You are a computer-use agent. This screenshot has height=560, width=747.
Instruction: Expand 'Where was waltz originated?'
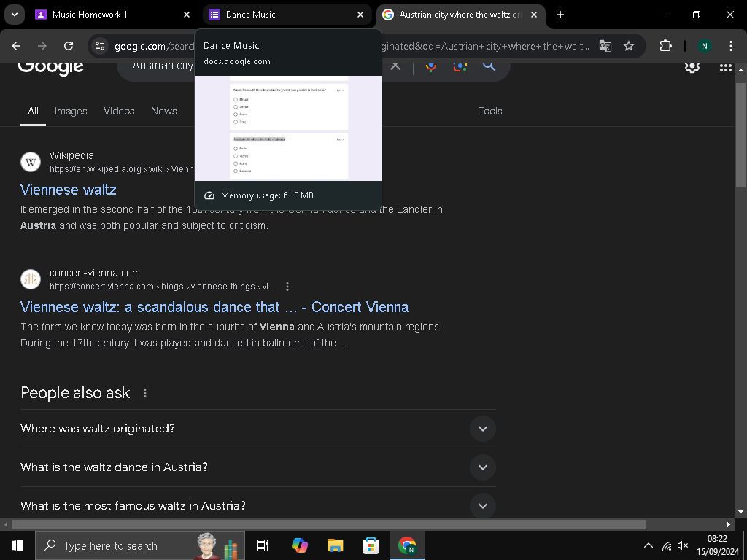(258, 429)
